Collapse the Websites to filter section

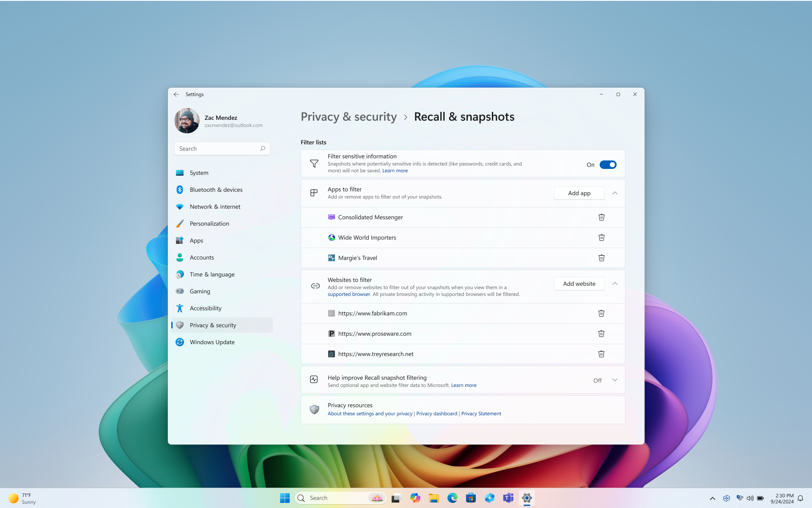(x=614, y=283)
